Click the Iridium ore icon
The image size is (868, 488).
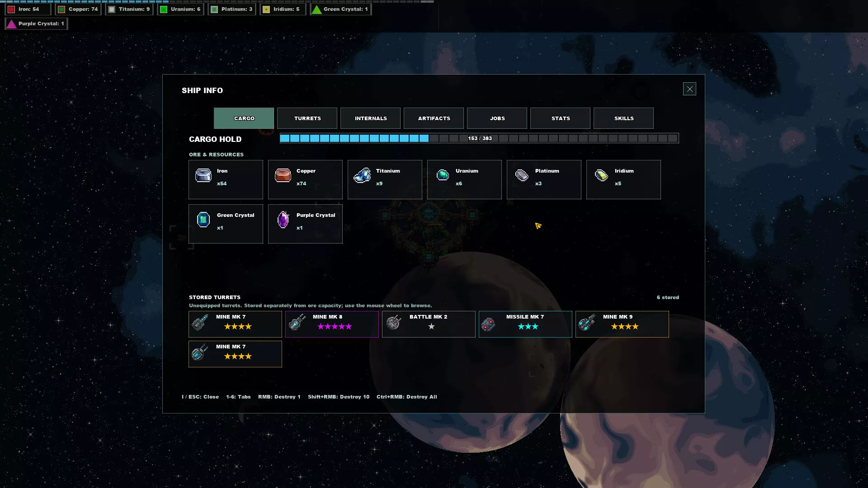[x=601, y=175]
